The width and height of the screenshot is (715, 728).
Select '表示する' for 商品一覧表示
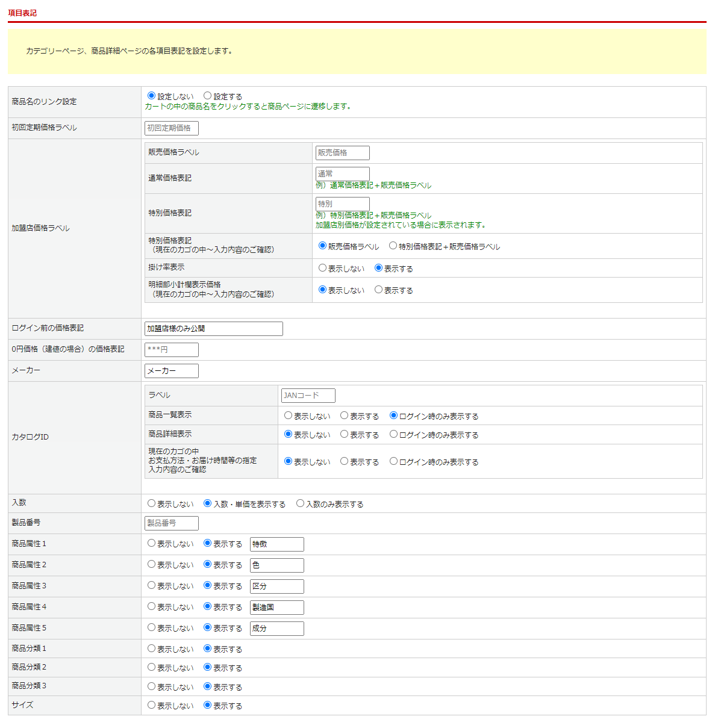tap(345, 415)
